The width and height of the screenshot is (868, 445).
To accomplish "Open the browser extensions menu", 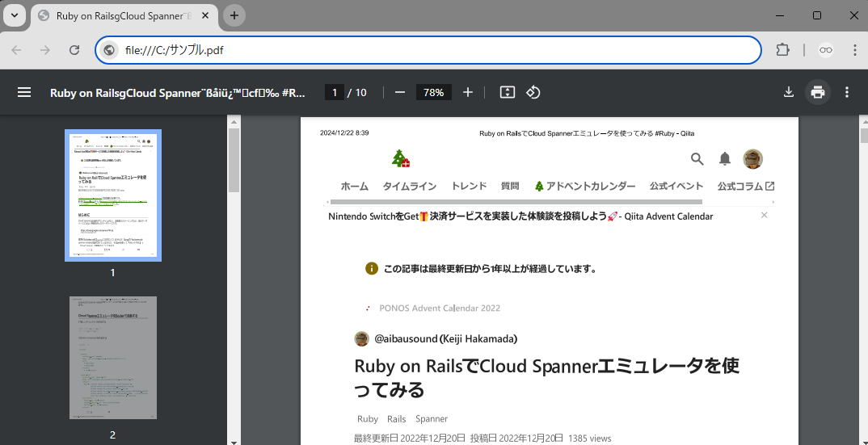I will tap(783, 50).
